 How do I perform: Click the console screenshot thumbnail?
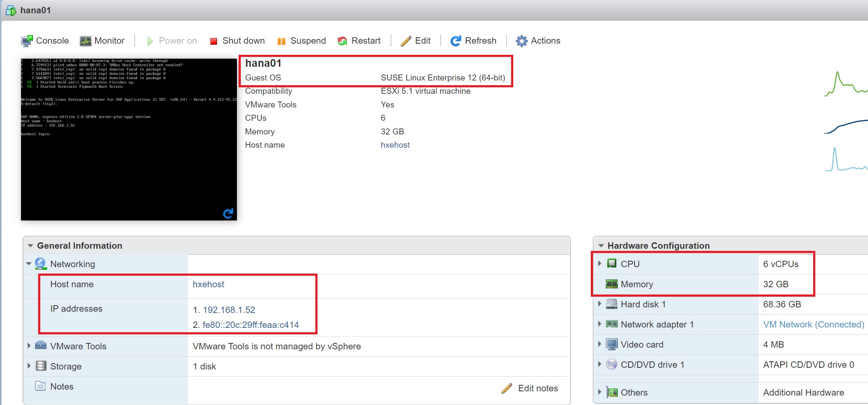click(129, 140)
